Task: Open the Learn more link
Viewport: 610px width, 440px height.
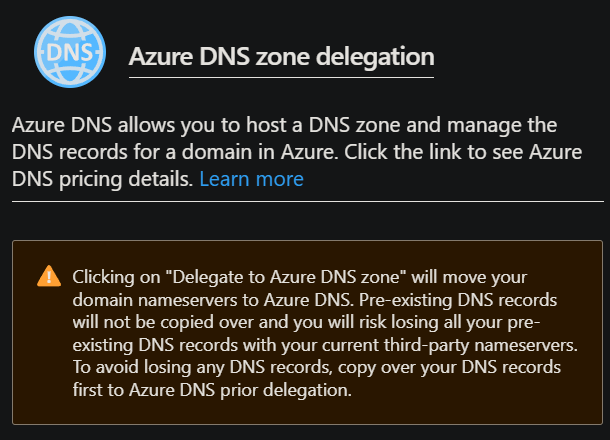Action: 251,179
